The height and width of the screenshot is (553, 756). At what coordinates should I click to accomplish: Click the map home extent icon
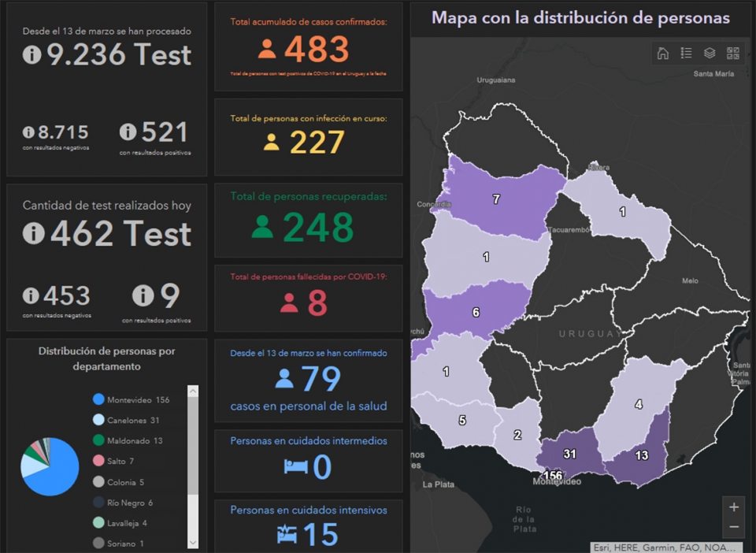point(662,53)
